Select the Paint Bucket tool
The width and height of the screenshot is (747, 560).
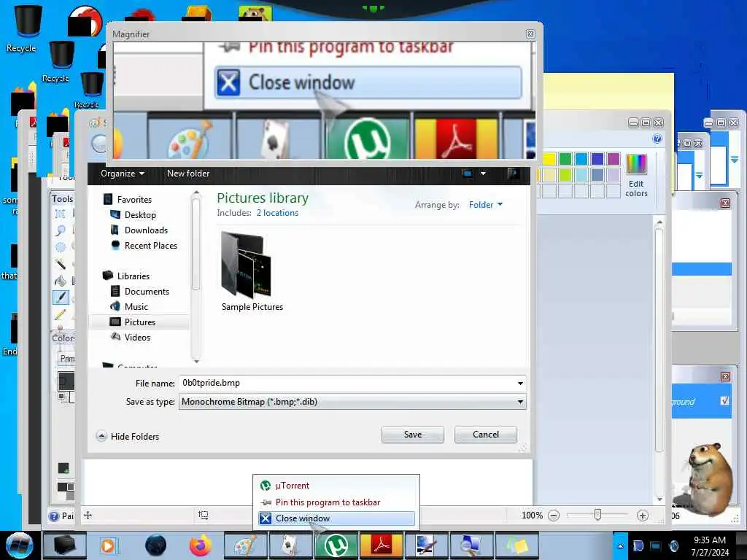coord(61,281)
